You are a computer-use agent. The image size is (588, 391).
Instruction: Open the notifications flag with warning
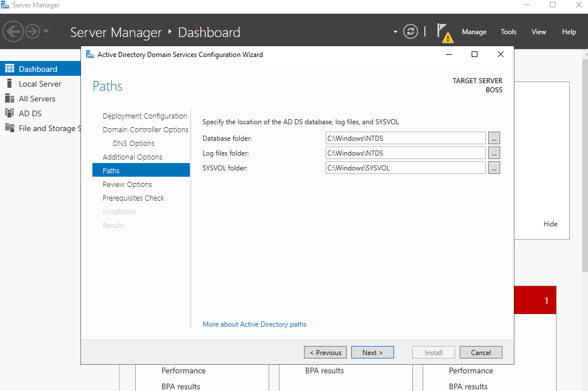coord(444,32)
